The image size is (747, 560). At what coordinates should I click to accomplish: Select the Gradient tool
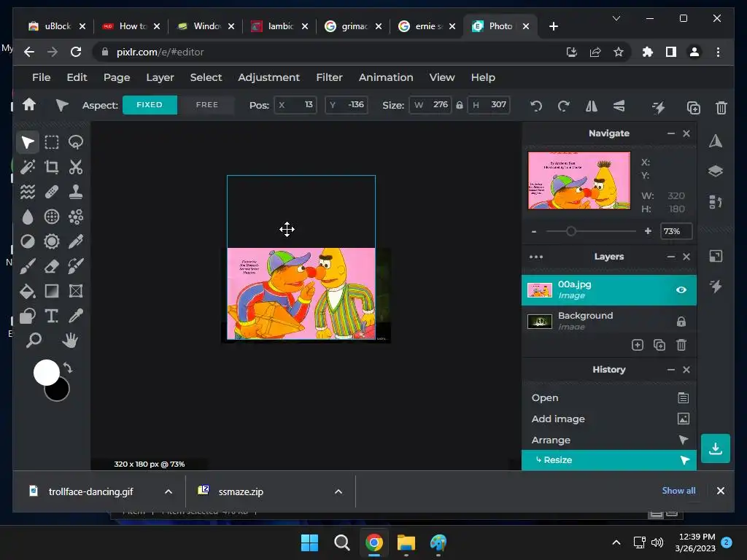click(x=52, y=291)
